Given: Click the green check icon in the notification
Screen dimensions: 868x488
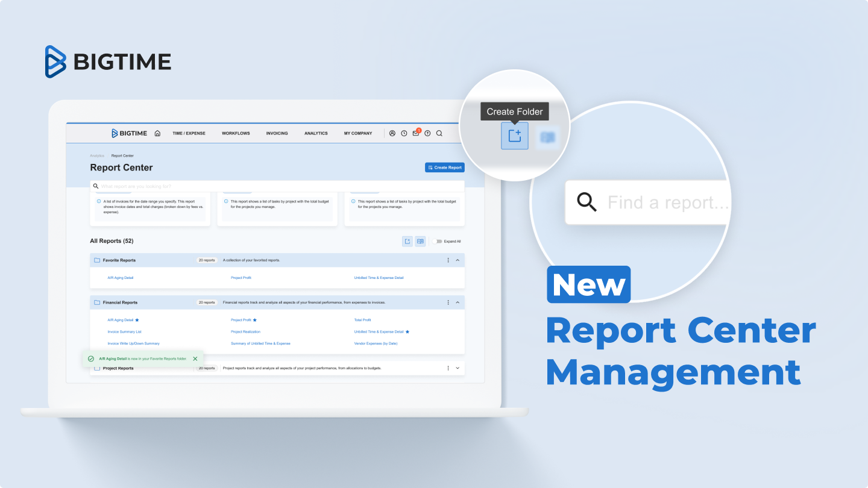Looking at the screenshot, I should 91,358.
